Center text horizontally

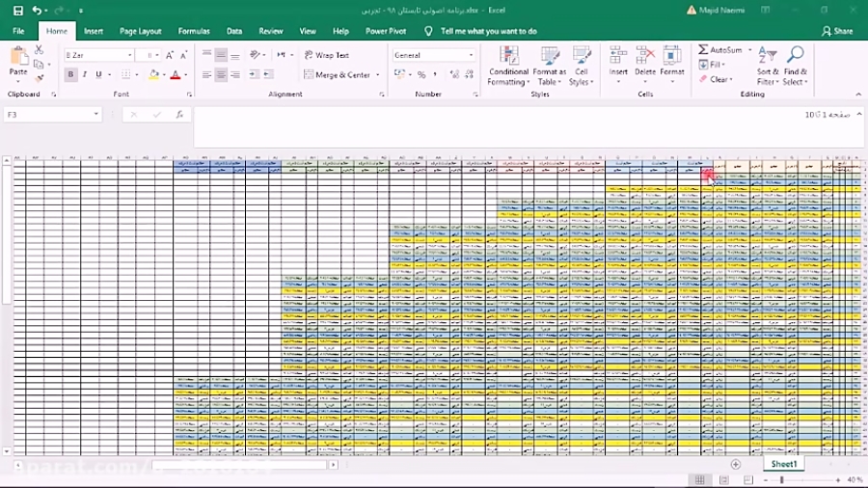221,74
